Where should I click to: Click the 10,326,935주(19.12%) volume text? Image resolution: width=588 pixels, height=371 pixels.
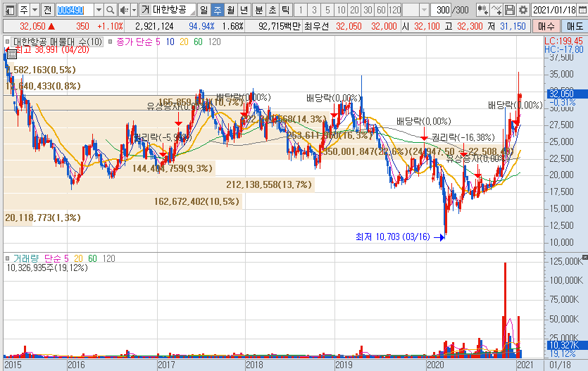point(47,268)
